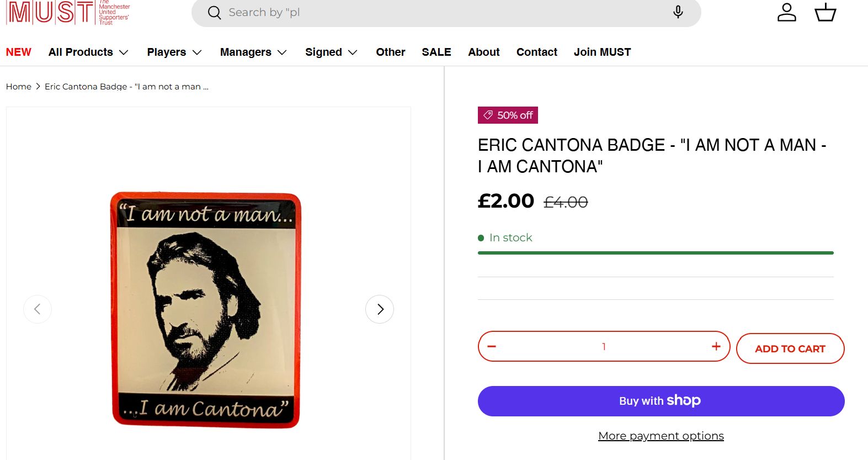Show previous product image with left arrow

pos(38,309)
